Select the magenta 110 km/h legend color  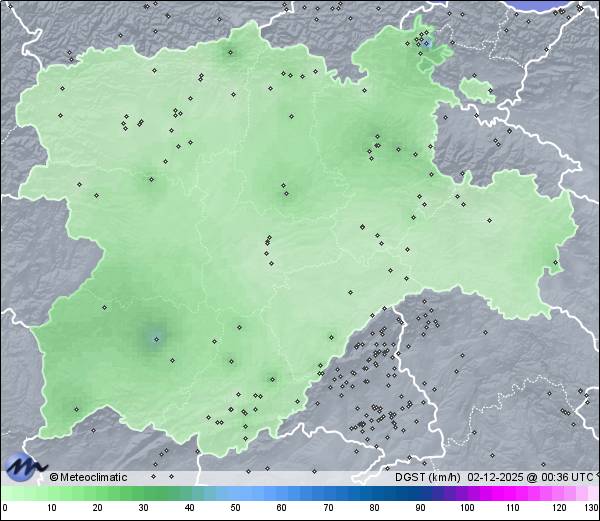click(512, 493)
